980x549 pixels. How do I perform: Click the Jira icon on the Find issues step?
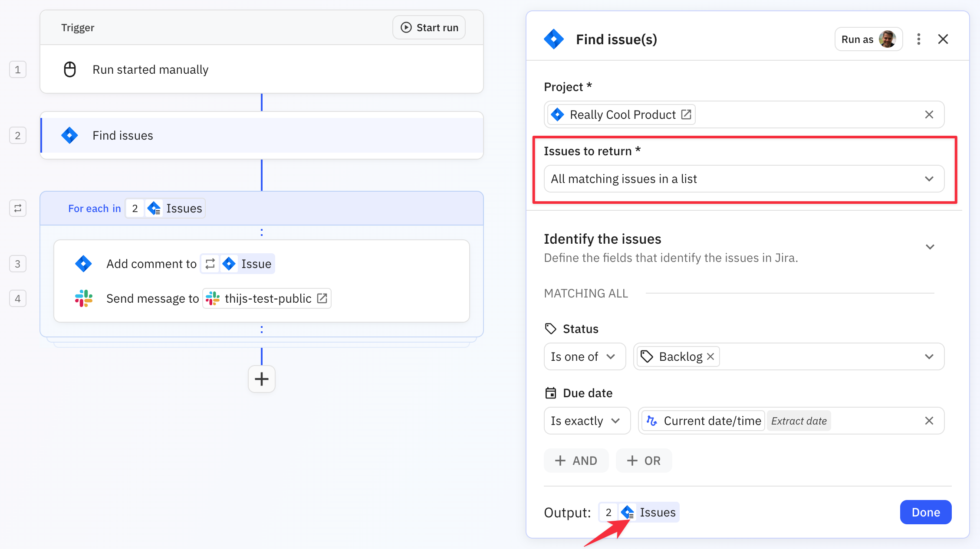pyautogui.click(x=69, y=135)
